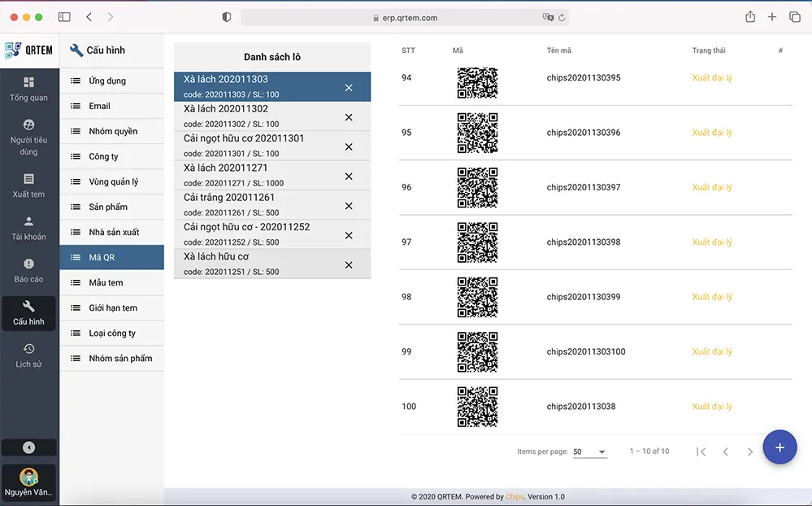Click the blue add plus button
The height and width of the screenshot is (506, 812).
tap(779, 447)
